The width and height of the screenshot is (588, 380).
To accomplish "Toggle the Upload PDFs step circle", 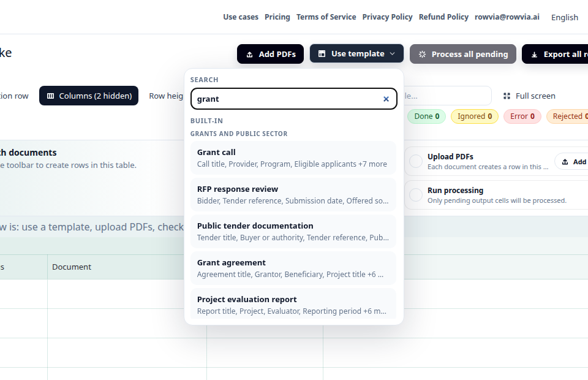I will [x=416, y=161].
